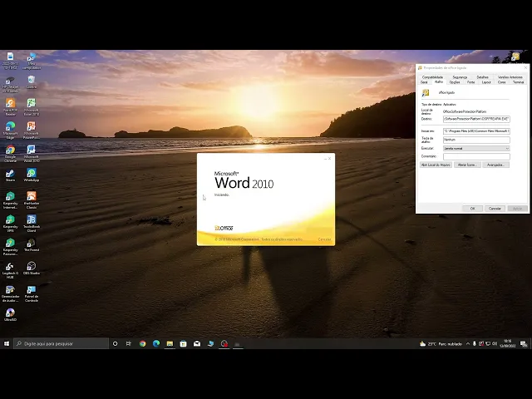Click the weather widget in the taskbar

click(x=441, y=343)
